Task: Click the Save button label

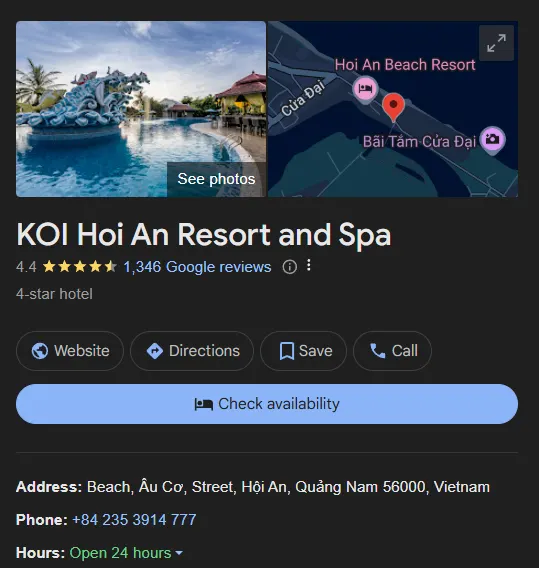Action: click(316, 351)
